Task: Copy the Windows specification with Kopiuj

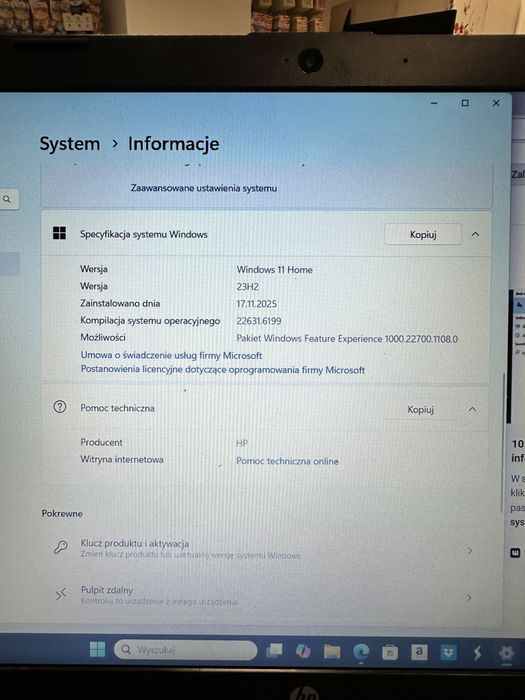Action: [x=423, y=234]
